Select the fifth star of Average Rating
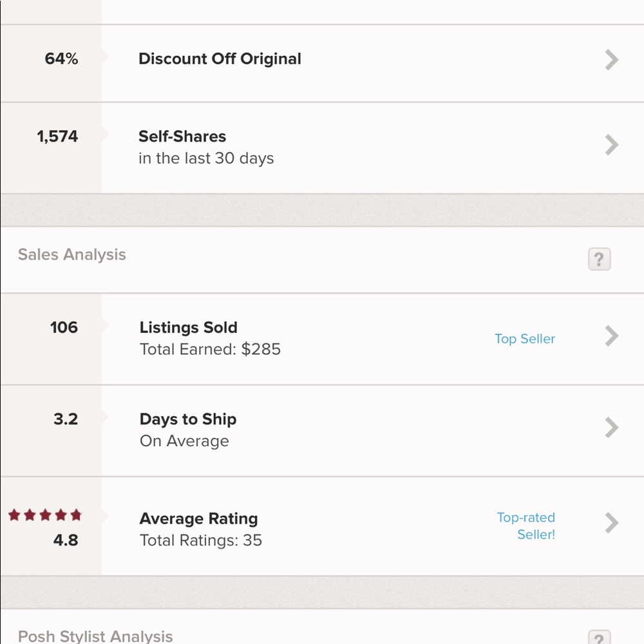The image size is (644, 644). pos(75,515)
